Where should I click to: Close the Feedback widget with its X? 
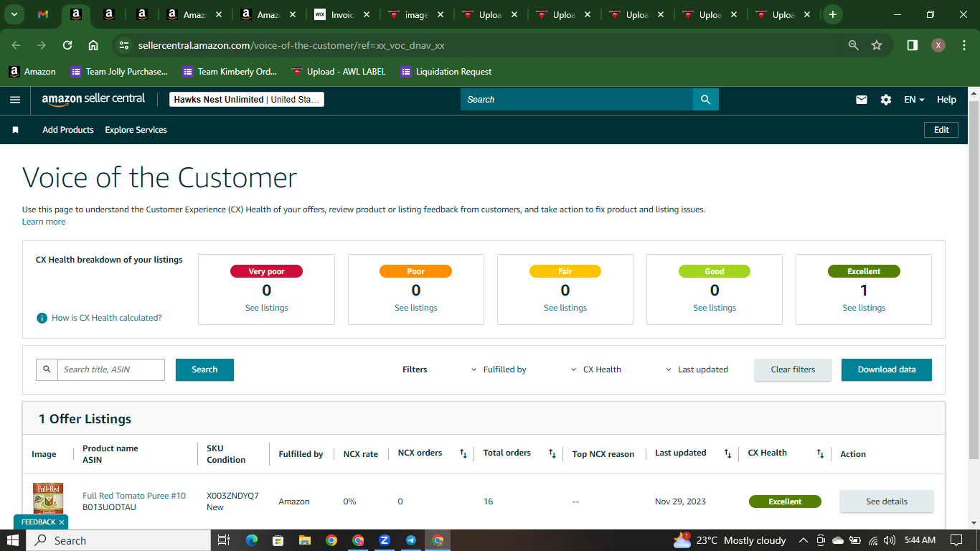[x=62, y=522]
